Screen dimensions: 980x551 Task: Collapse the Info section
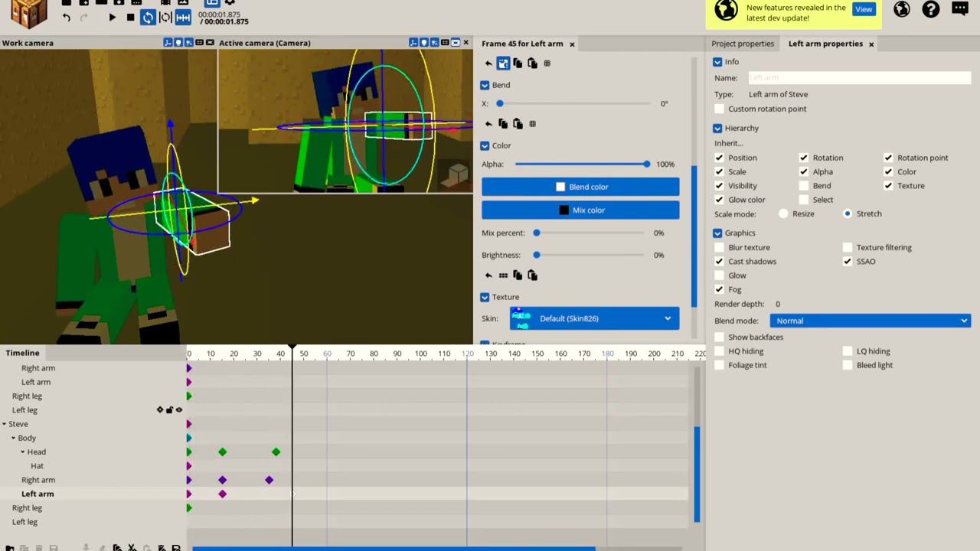click(717, 62)
